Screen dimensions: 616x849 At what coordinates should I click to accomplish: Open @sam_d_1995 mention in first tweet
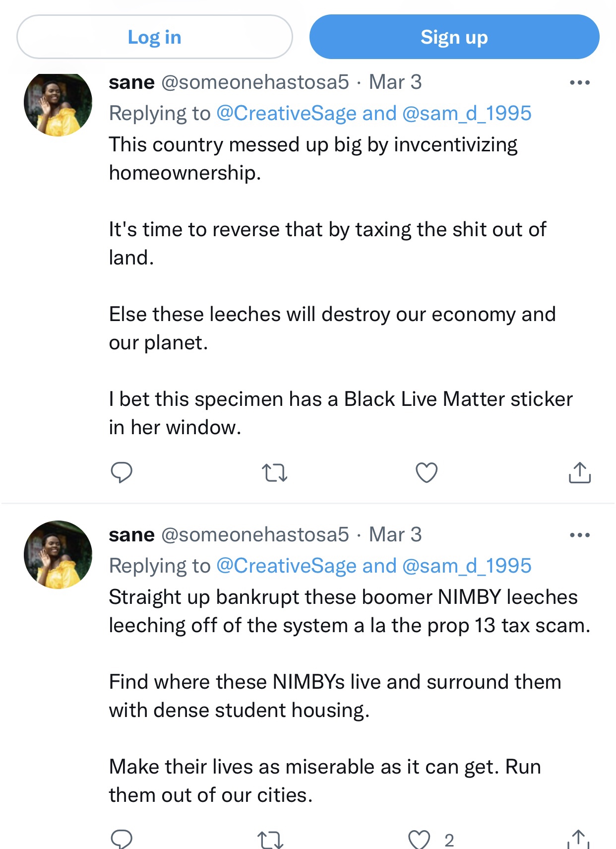[x=467, y=114]
